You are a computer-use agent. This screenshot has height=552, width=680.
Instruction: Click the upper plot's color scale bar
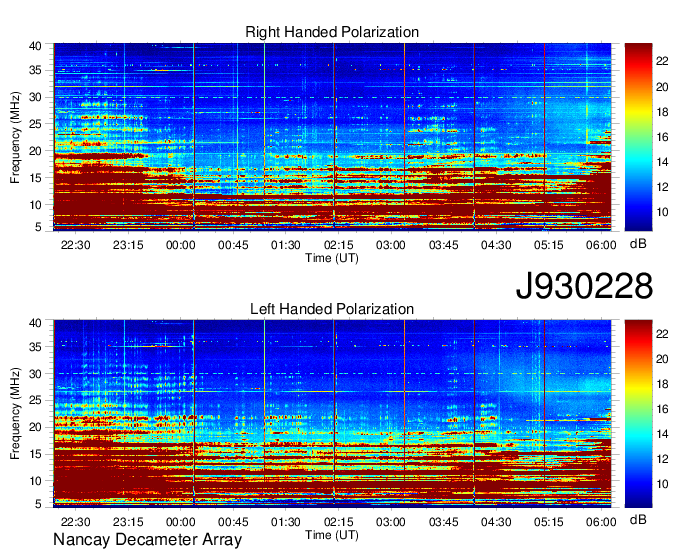click(638, 137)
